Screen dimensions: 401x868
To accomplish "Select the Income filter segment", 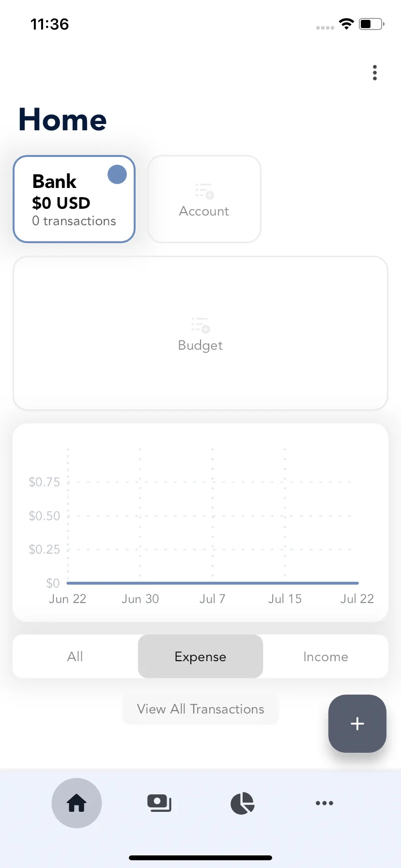I will 325,656.
